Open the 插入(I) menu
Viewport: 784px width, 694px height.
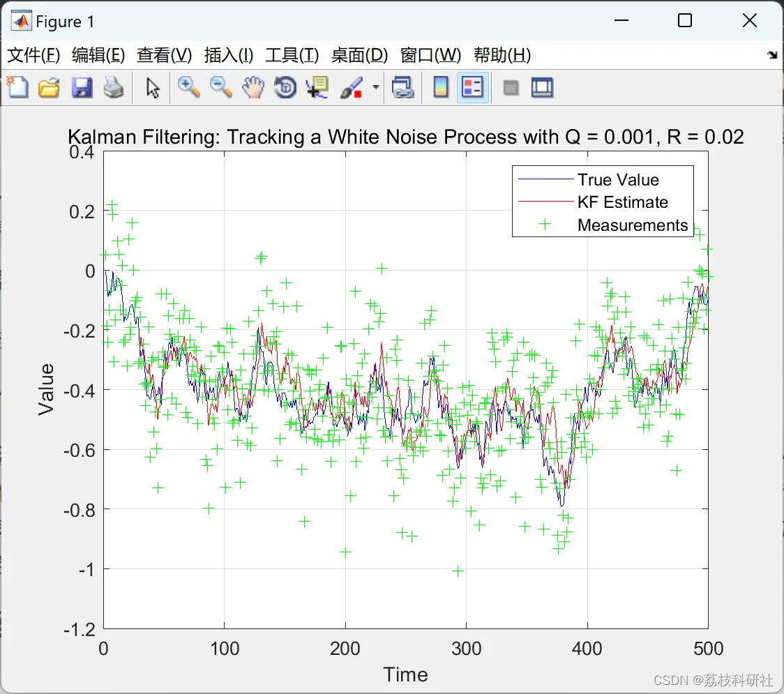[229, 55]
